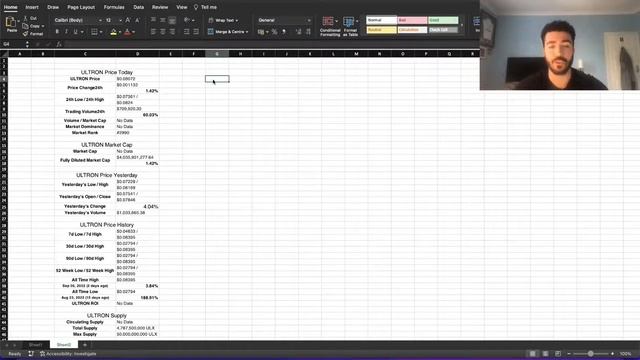Open underline style arrow
Screen dimensions: 640x360
(x=82, y=32)
